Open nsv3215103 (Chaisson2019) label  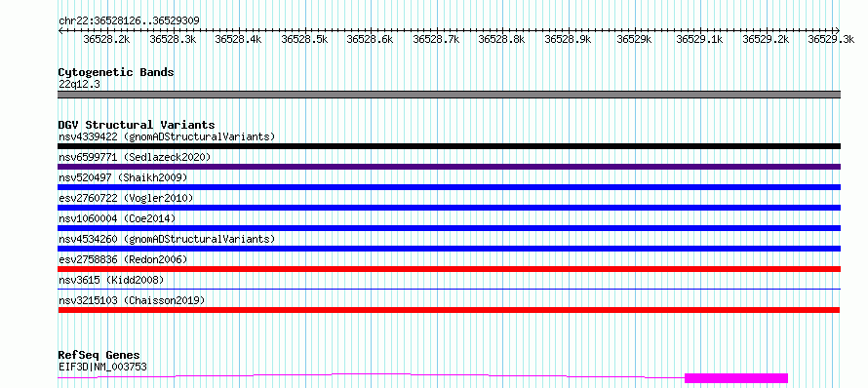pyautogui.click(x=132, y=300)
